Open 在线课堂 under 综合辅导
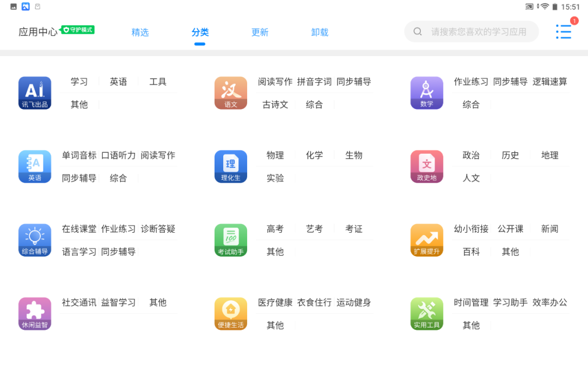The width and height of the screenshot is (588, 368). 79,229
